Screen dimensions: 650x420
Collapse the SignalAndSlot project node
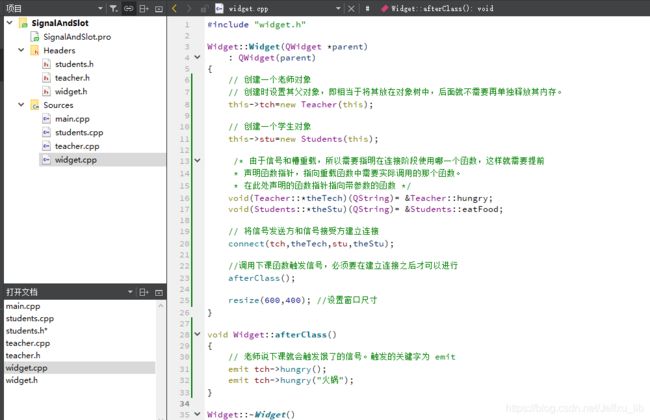pyautogui.click(x=10, y=23)
